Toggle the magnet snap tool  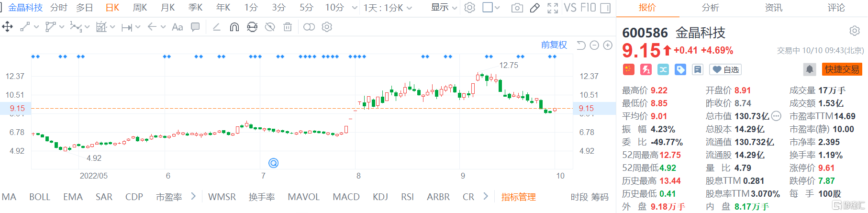[234, 27]
